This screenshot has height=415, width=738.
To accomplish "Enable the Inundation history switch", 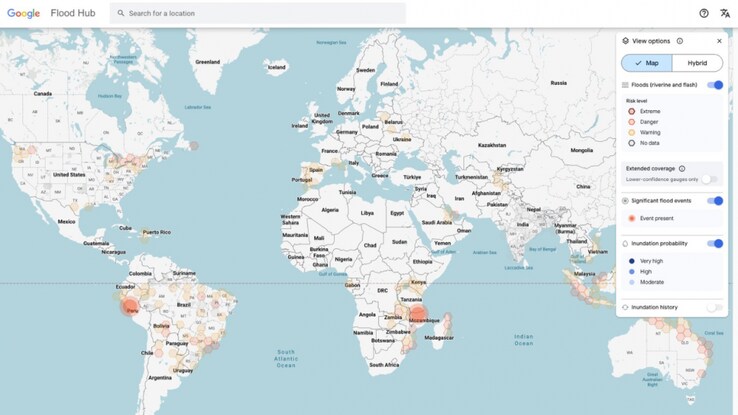I will click(x=712, y=307).
